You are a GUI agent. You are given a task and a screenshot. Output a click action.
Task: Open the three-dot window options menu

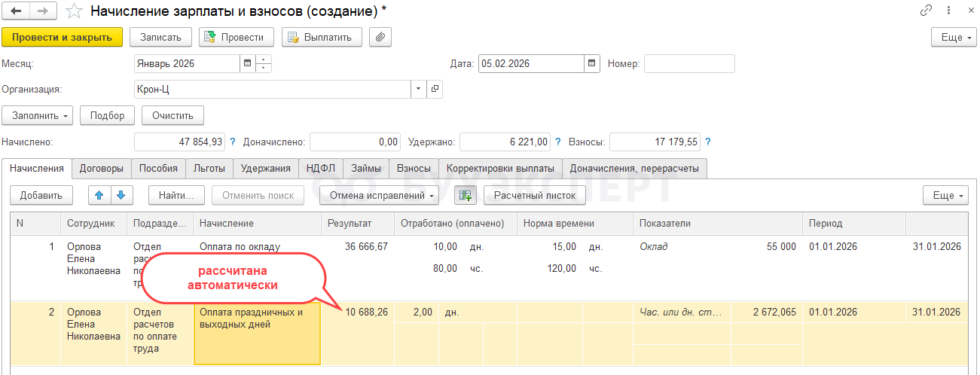948,11
